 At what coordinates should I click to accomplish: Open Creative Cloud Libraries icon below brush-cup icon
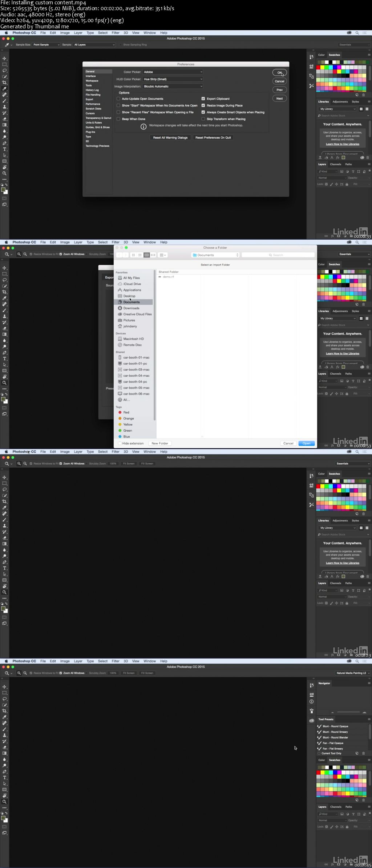311,720
